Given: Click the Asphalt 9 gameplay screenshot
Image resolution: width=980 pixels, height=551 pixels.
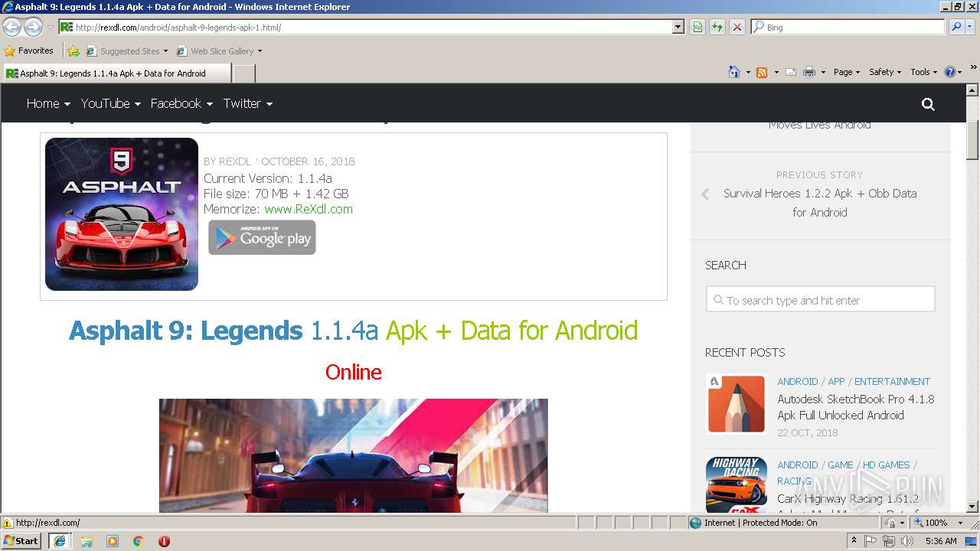Looking at the screenshot, I should [354, 455].
